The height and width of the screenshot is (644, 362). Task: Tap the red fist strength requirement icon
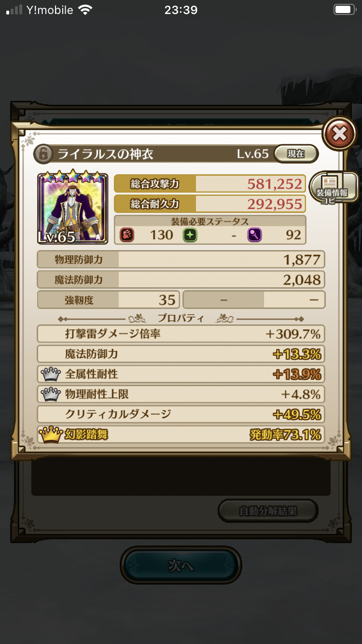point(127,235)
